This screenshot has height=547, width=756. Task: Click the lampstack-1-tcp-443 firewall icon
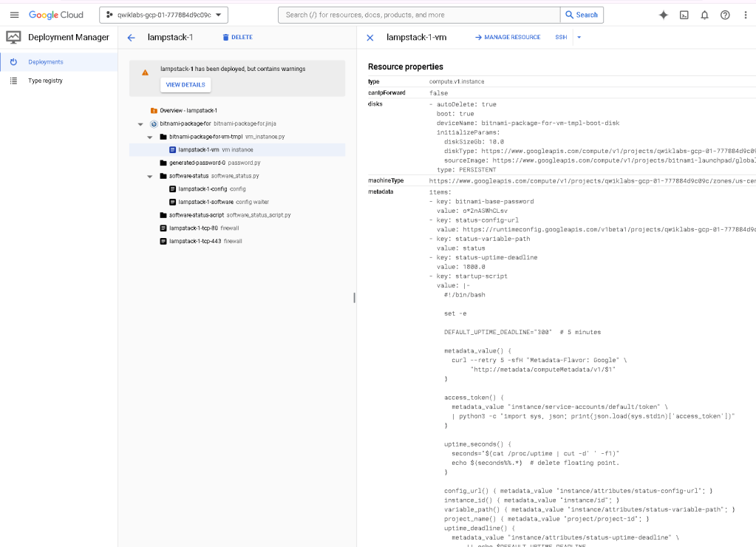(x=163, y=241)
